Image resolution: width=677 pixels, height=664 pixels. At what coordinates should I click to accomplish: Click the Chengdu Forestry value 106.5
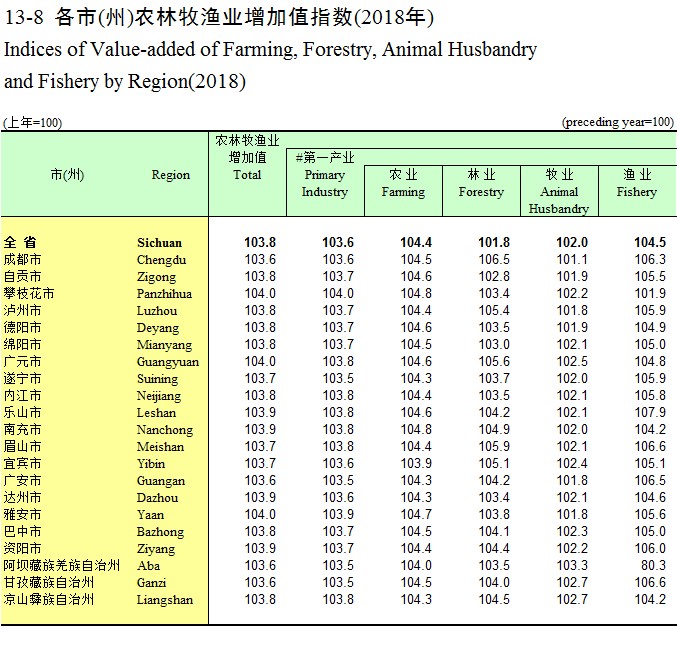(494, 259)
